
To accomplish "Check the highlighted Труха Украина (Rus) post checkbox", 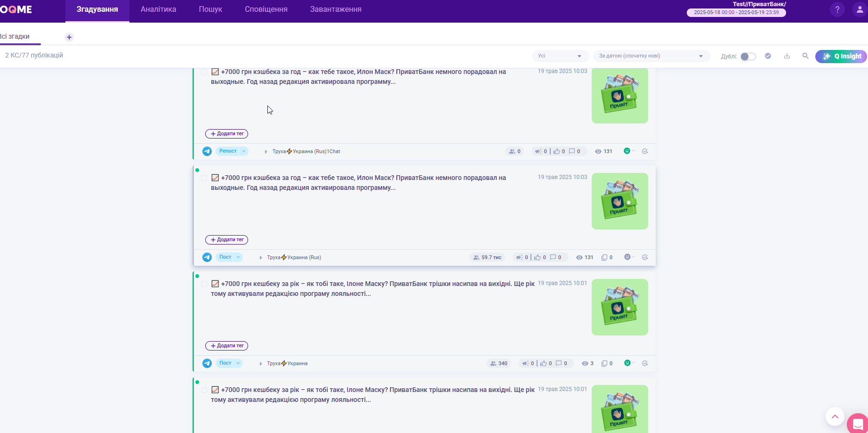I will 204,178.
